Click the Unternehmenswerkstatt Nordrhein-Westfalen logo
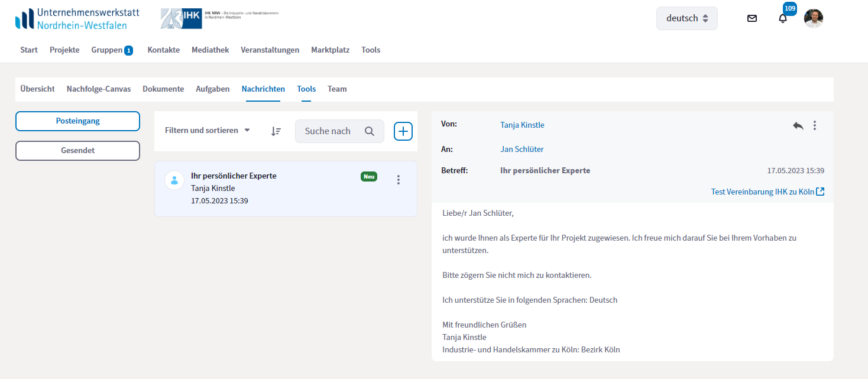This screenshot has width=868, height=379. pyautogui.click(x=77, y=19)
